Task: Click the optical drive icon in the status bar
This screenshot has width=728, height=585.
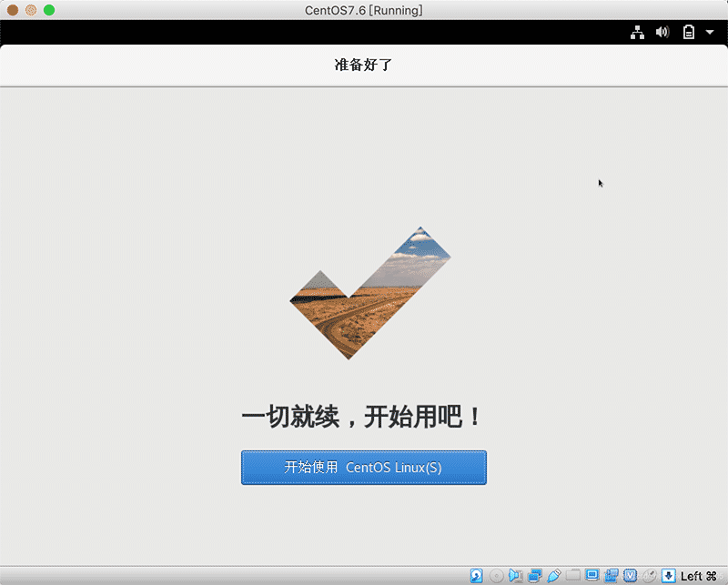Action: pyautogui.click(x=496, y=575)
